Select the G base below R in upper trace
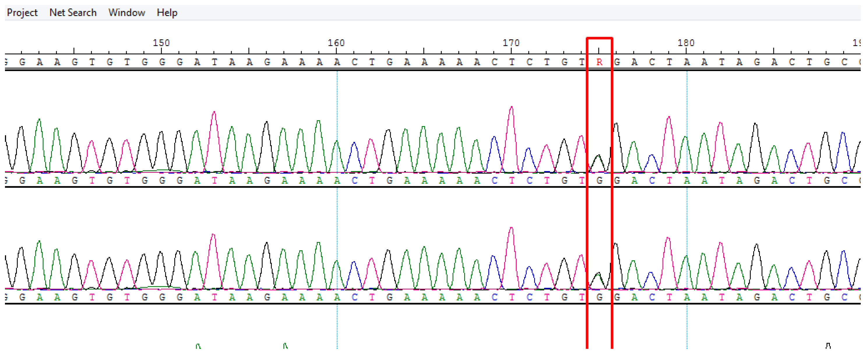This screenshot has width=868, height=359. tap(599, 180)
